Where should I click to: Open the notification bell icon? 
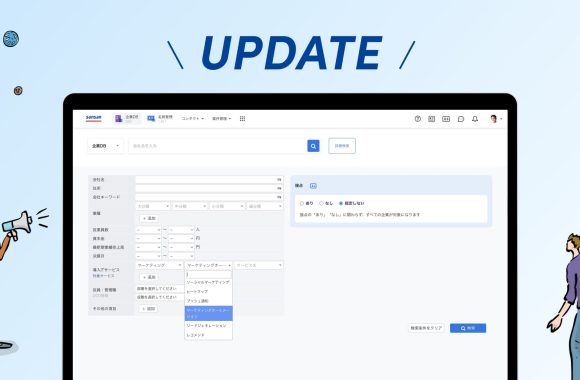(475, 119)
